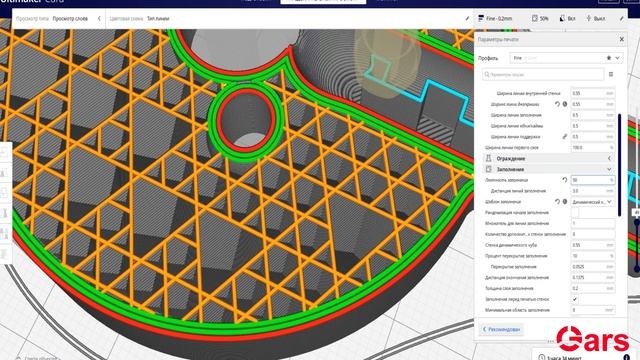Click the support Вкл indicator icon
The width and height of the screenshot is (640, 360).
click(x=562, y=18)
